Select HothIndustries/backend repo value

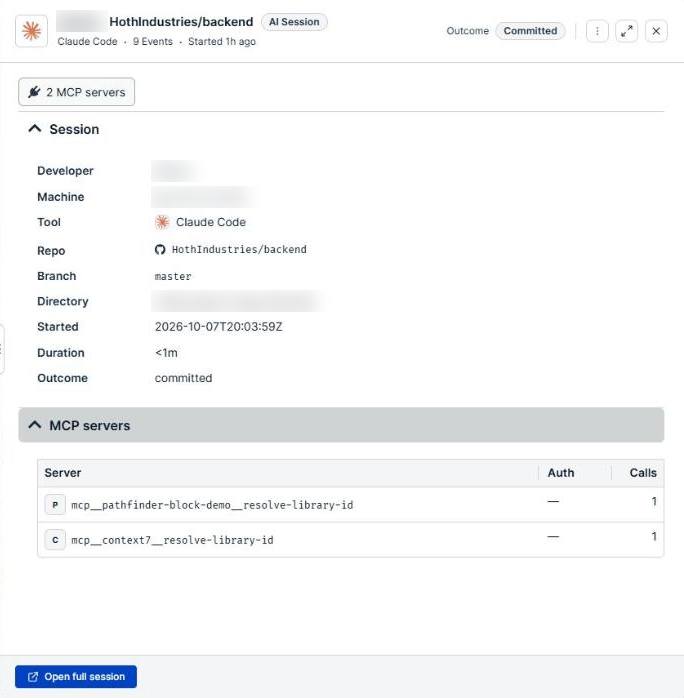click(239, 249)
